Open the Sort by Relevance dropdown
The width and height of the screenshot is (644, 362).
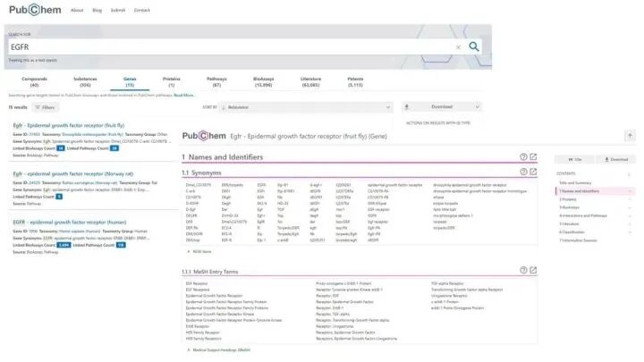306,107
